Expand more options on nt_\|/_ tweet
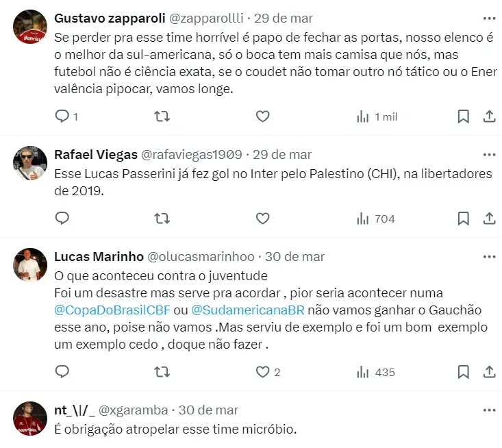This screenshot has width=502, height=448. 489,410
